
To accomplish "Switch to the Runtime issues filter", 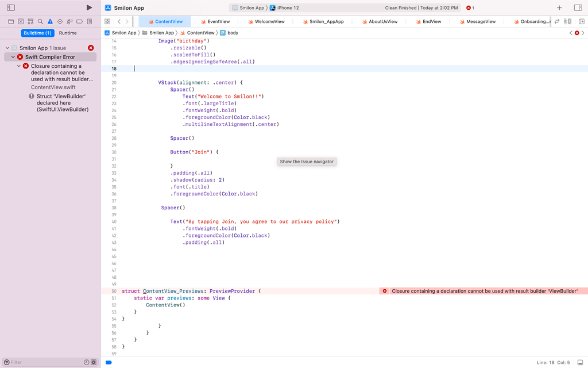I will pyautogui.click(x=68, y=33).
